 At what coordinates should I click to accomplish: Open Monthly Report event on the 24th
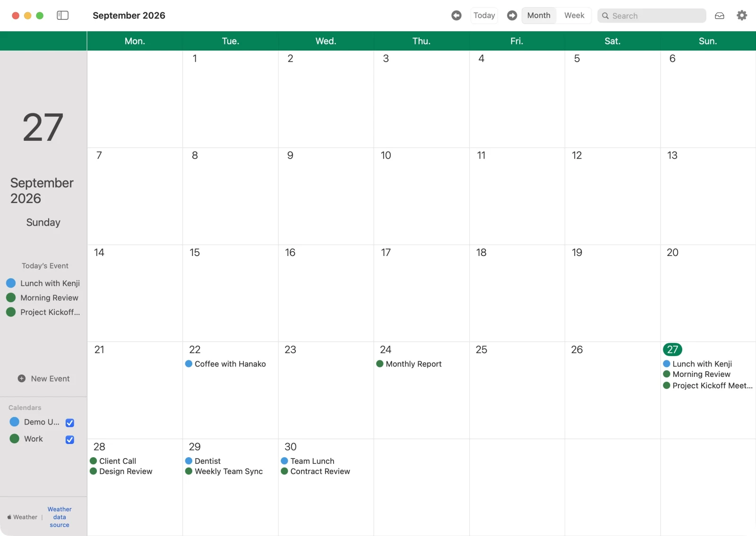point(409,364)
